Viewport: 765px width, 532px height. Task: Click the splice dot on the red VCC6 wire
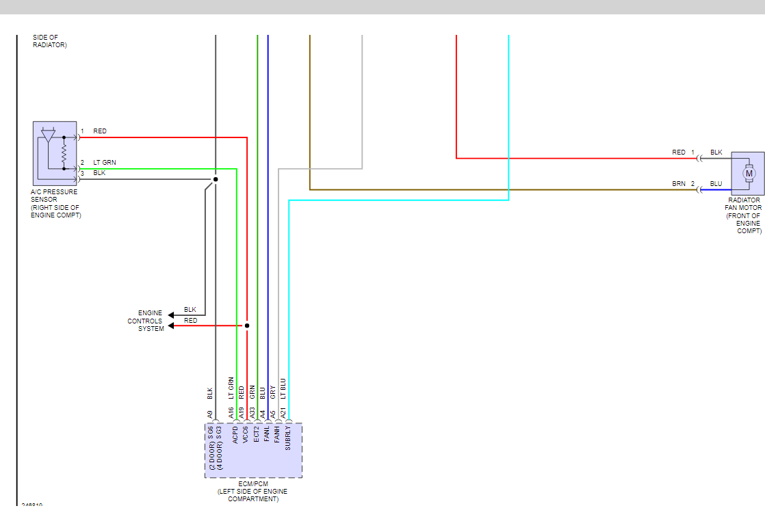247,325
